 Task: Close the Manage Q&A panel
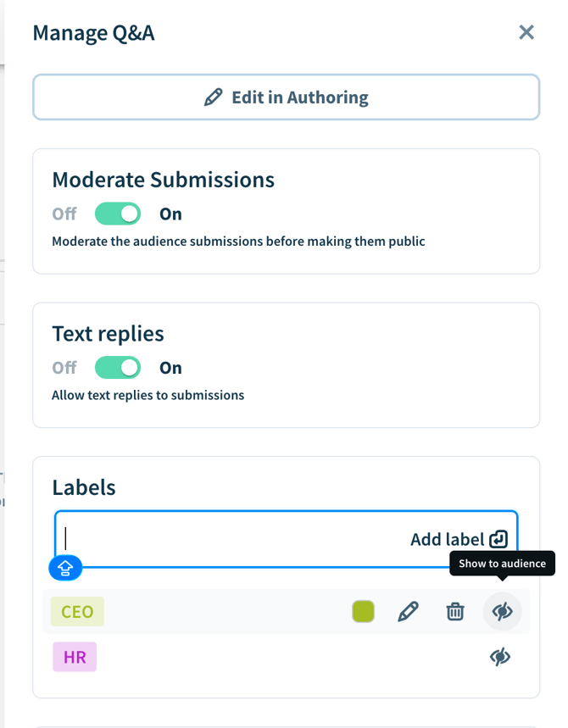coord(526,32)
